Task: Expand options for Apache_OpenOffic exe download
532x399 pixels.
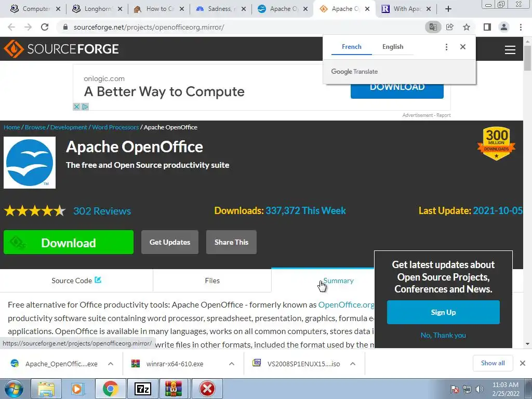Action: (x=111, y=364)
